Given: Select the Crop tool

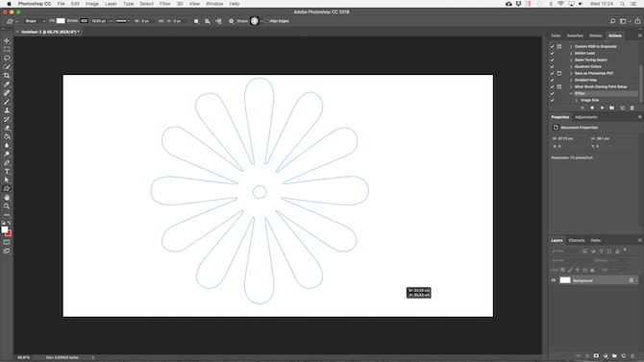Looking at the screenshot, I should 7,76.
